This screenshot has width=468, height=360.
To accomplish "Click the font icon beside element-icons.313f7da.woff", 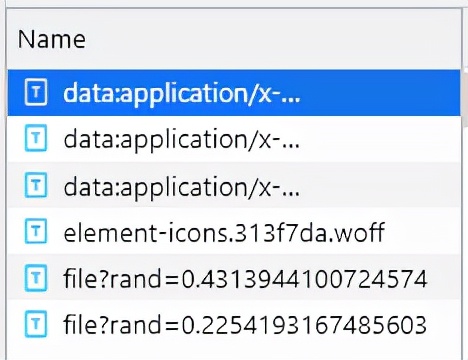I will (x=36, y=231).
